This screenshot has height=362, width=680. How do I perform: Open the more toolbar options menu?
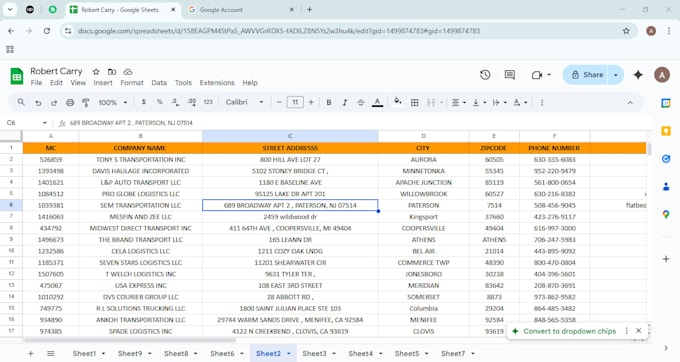click(542, 103)
